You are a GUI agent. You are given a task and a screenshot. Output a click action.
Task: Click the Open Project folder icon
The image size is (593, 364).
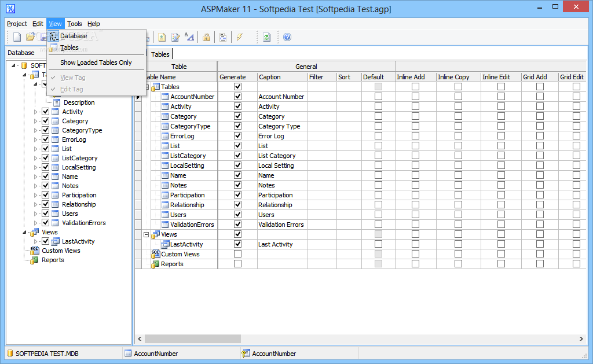pyautogui.click(x=30, y=36)
